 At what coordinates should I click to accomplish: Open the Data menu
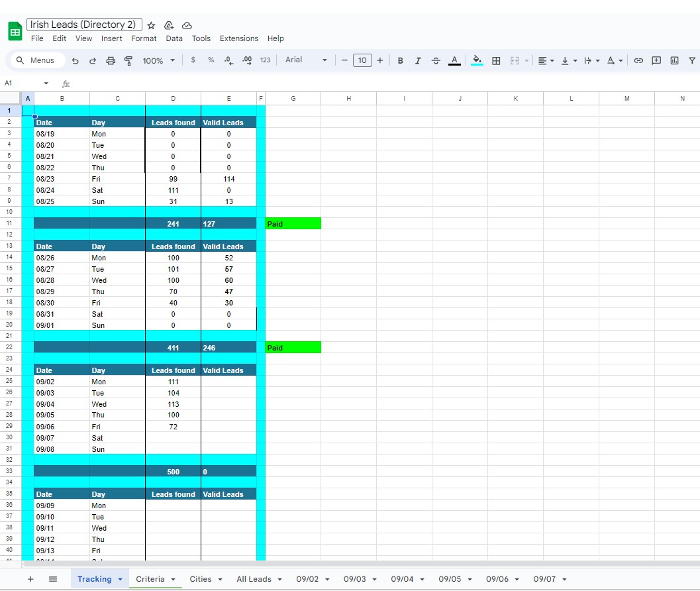(x=174, y=38)
